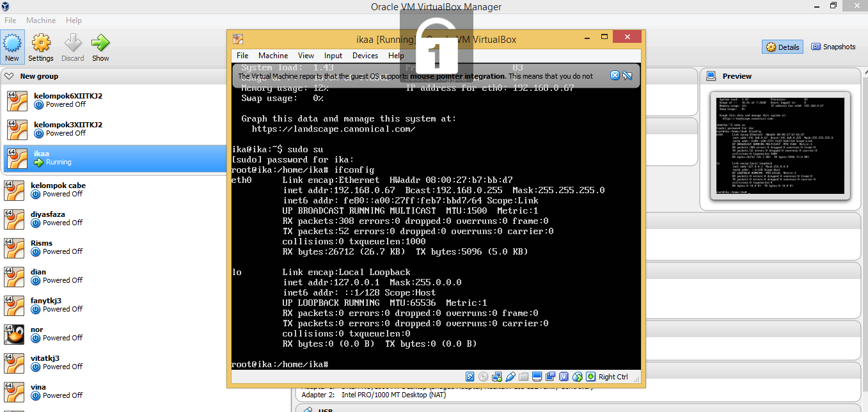Click hard disk activity icon in VM status bar
This screenshot has height=412, width=868.
470,377
